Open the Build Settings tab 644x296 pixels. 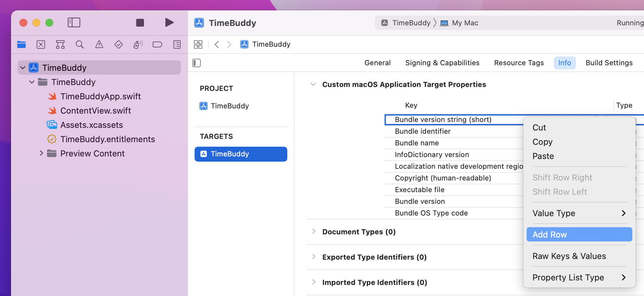pos(609,63)
